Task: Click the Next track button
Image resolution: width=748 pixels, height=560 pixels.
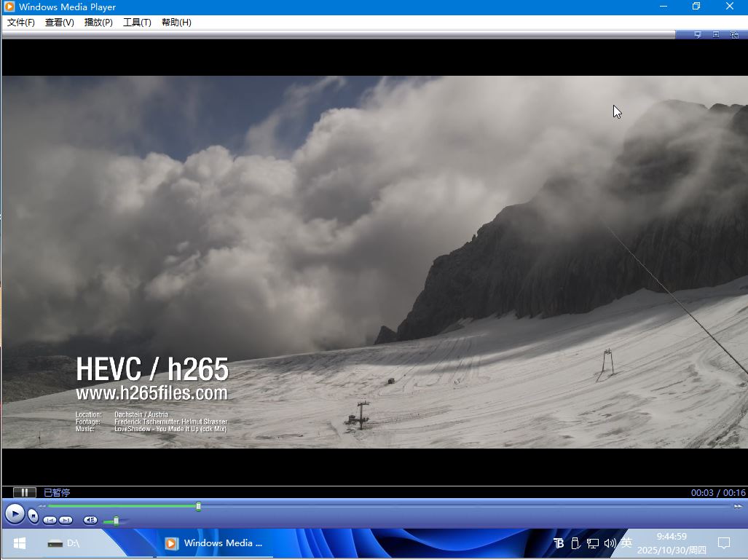Action: tap(66, 520)
